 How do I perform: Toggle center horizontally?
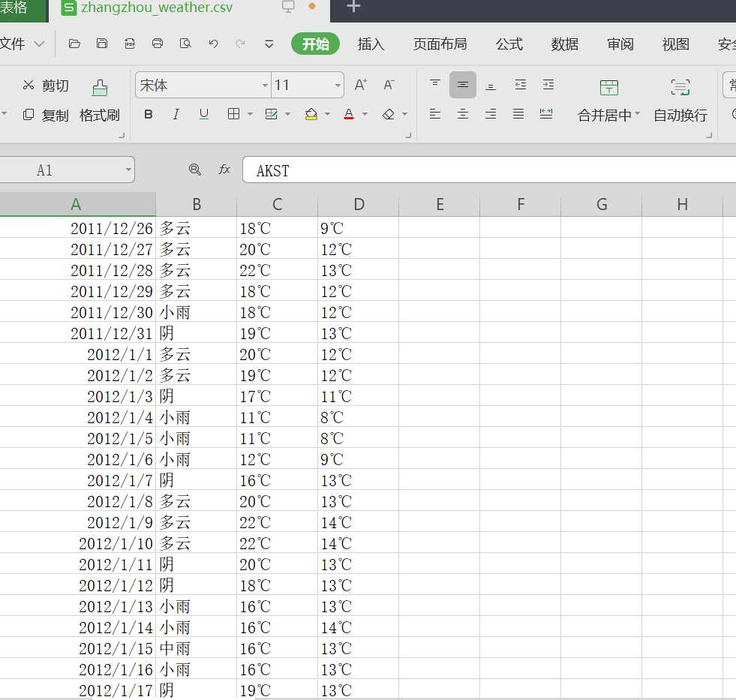coord(463,114)
